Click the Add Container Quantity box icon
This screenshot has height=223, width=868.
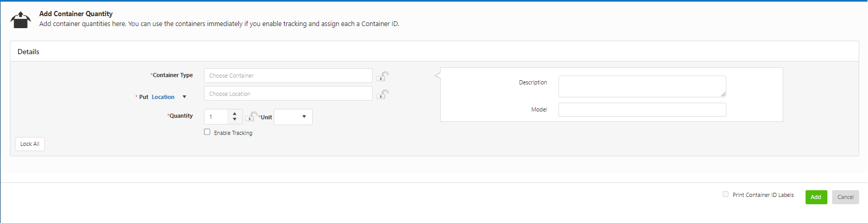point(21,20)
